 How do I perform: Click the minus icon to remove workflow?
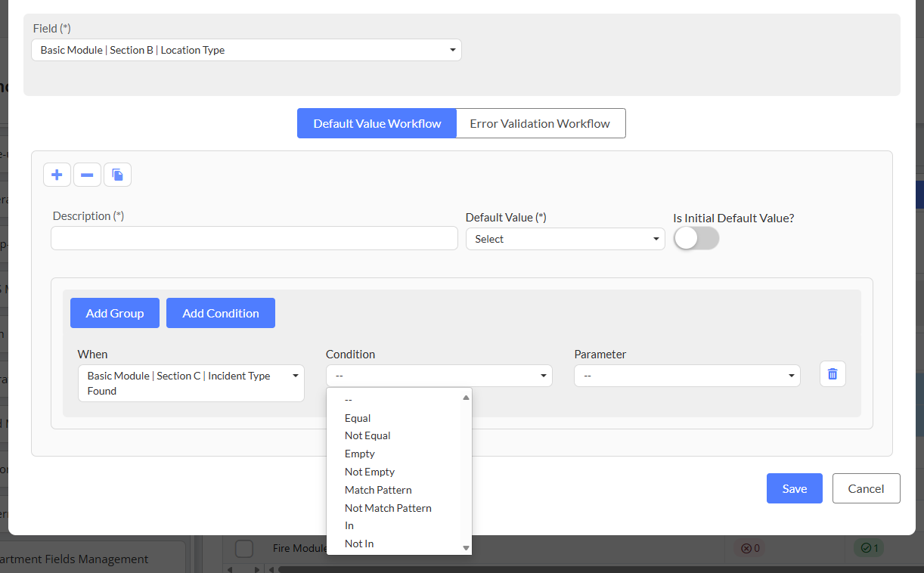coord(87,175)
